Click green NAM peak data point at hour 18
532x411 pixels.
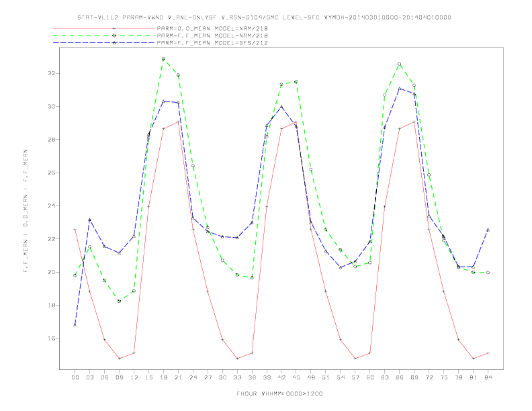click(x=163, y=59)
